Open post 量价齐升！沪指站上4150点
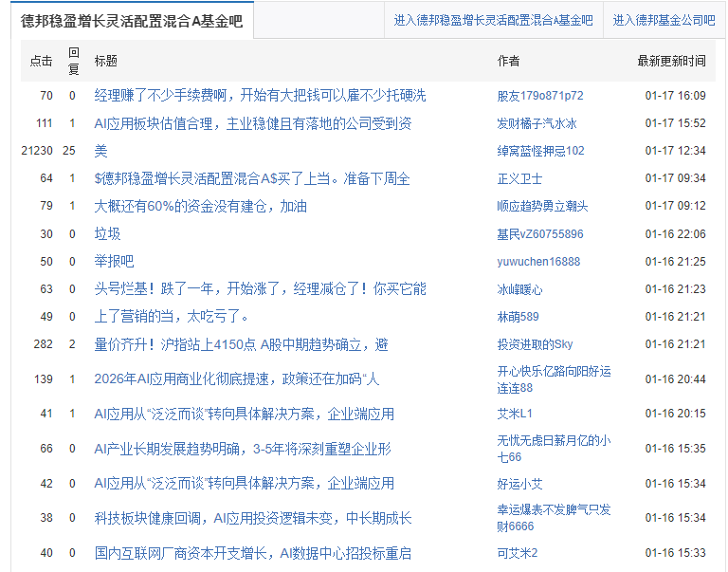Screen dimensions: 728x572 click(241, 344)
